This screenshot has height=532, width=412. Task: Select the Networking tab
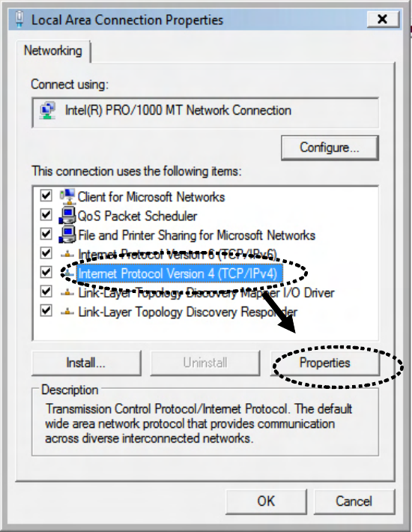pyautogui.click(x=53, y=51)
